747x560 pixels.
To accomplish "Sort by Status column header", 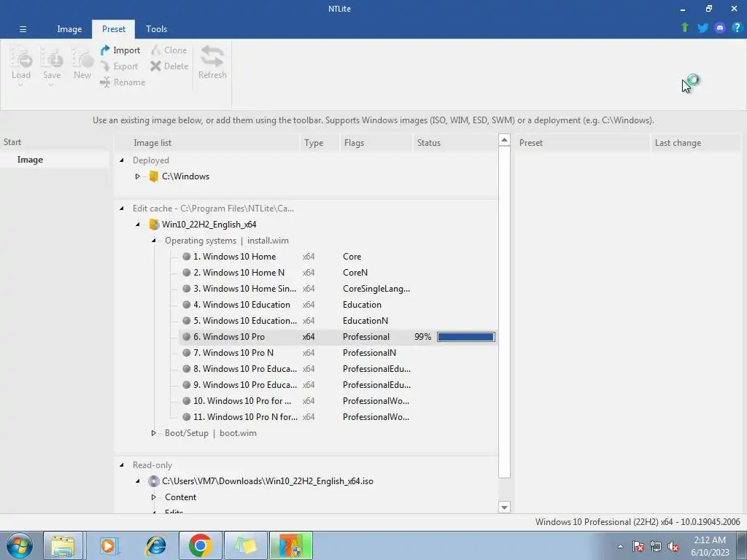I will click(x=454, y=143).
